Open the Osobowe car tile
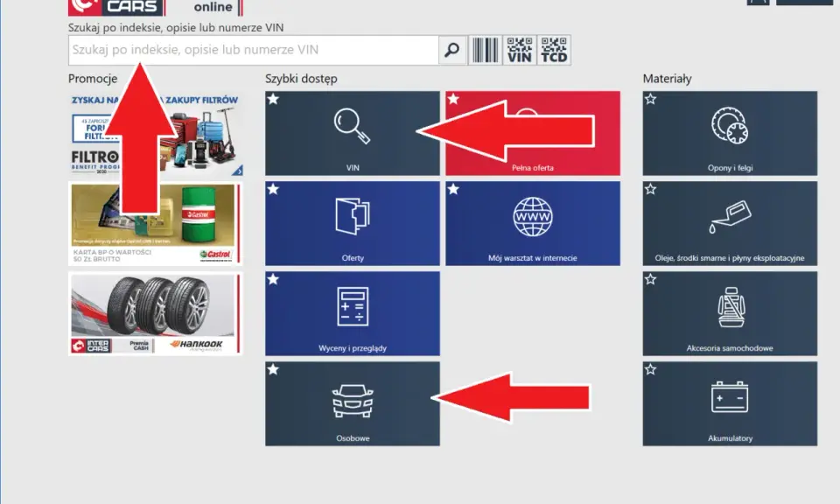Image resolution: width=840 pixels, height=504 pixels. [353, 404]
